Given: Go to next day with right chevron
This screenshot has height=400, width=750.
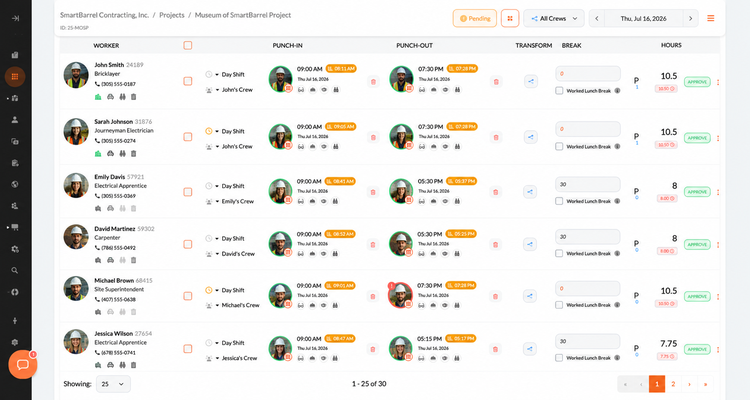Looking at the screenshot, I should pyautogui.click(x=690, y=19).
